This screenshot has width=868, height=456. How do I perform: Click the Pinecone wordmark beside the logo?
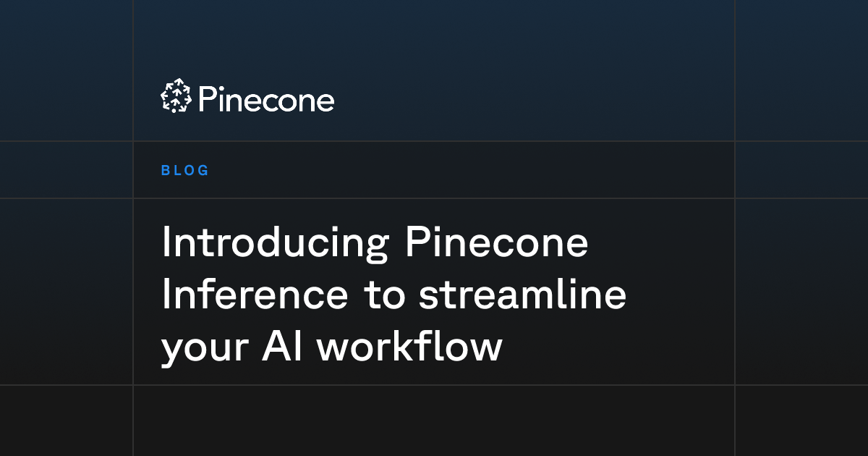click(265, 99)
